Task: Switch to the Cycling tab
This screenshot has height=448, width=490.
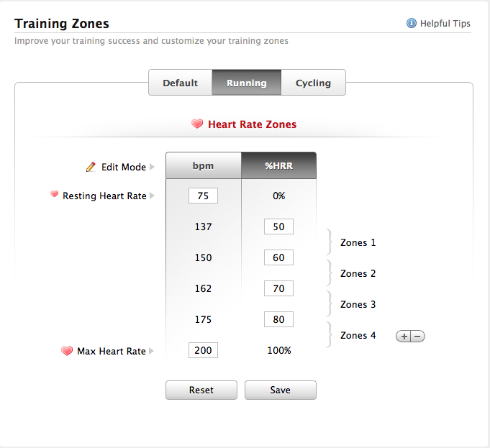Action: (x=313, y=83)
